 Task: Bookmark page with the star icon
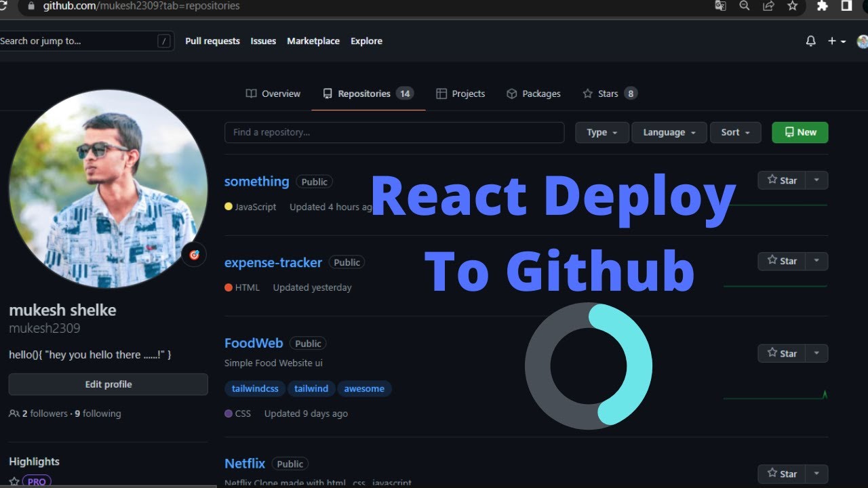[x=792, y=5]
